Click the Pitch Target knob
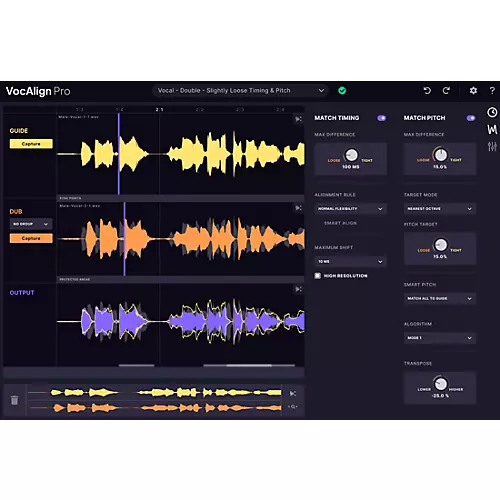This screenshot has width=500, height=500. (x=440, y=245)
